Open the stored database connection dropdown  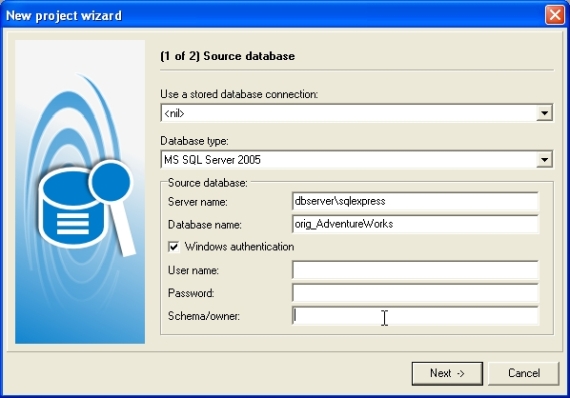click(x=544, y=113)
